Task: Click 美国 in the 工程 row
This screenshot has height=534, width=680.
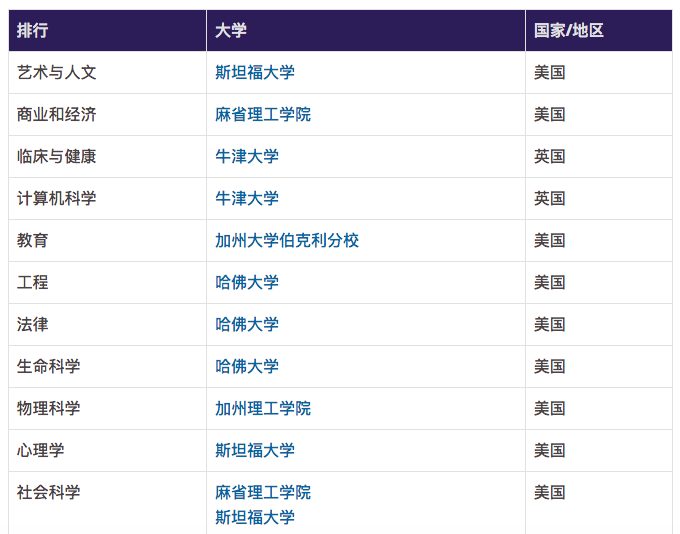Action: coord(549,282)
